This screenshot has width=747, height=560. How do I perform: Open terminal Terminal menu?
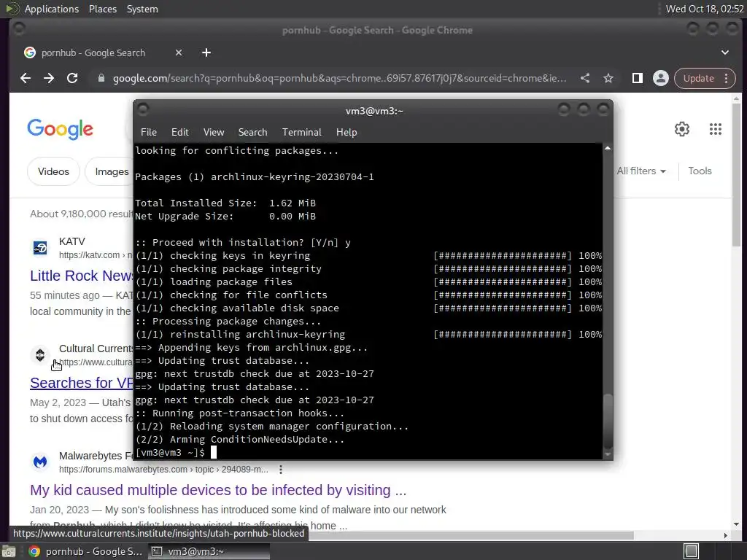point(301,133)
